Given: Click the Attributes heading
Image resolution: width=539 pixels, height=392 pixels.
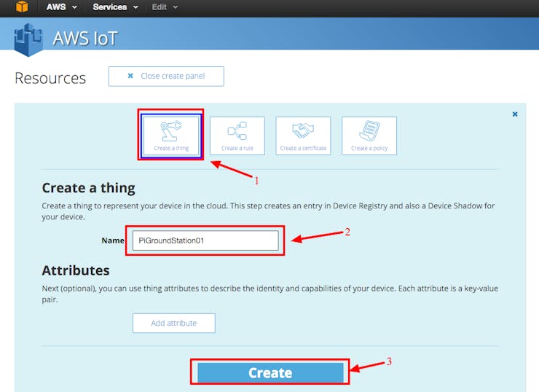Looking at the screenshot, I should pyautogui.click(x=76, y=270).
